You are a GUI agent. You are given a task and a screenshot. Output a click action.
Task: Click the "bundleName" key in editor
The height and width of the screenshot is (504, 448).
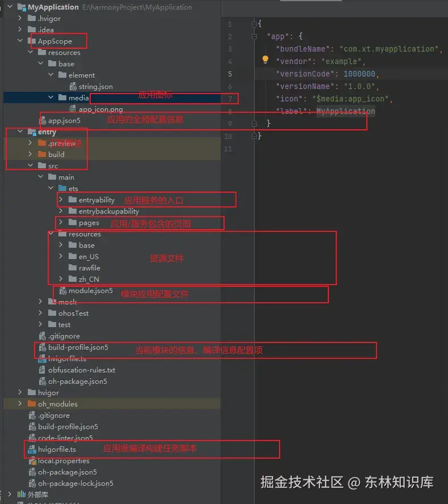[302, 49]
